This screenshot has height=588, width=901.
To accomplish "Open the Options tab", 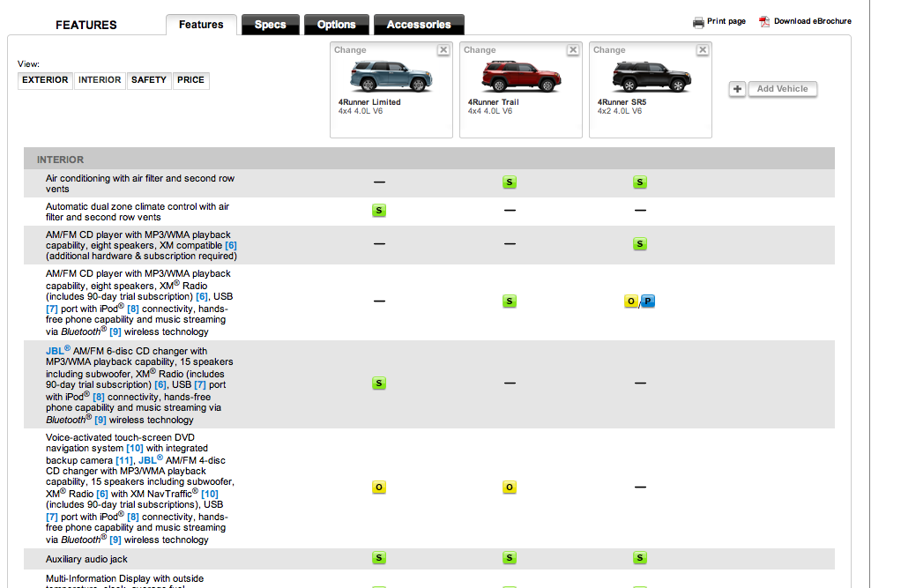I will click(x=336, y=25).
